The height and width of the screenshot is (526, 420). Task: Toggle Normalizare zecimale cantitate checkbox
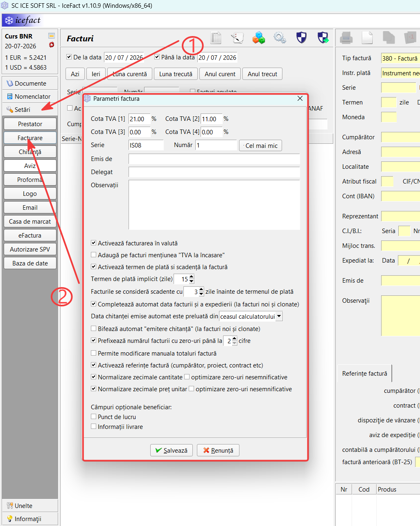point(93,377)
